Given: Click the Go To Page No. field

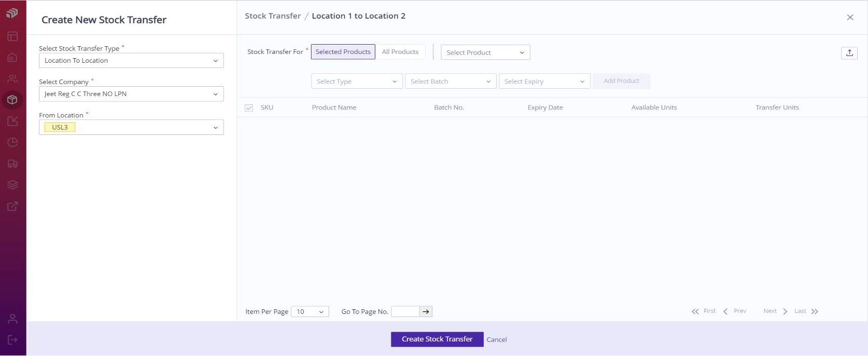Looking at the screenshot, I should coord(405,311).
